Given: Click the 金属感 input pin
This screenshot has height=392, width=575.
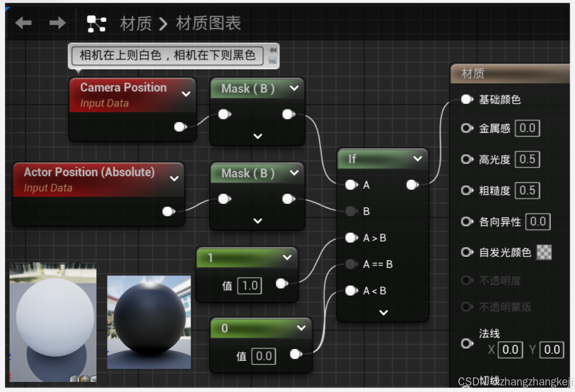Looking at the screenshot, I should [467, 128].
